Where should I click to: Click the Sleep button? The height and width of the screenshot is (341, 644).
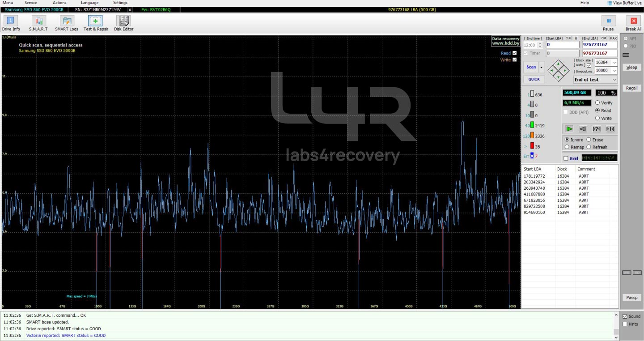click(x=631, y=67)
